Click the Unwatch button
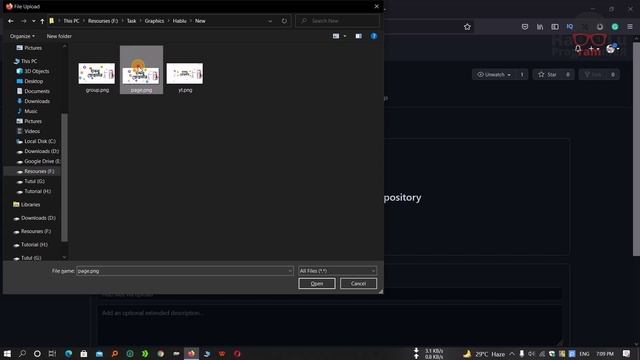The image size is (640, 360). coord(494,75)
